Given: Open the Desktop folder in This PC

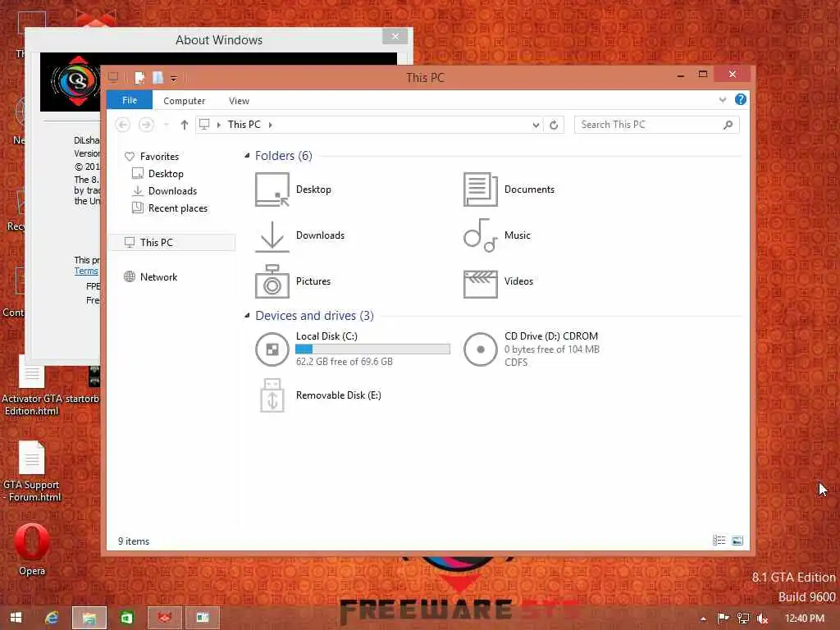Looking at the screenshot, I should pyautogui.click(x=272, y=189).
